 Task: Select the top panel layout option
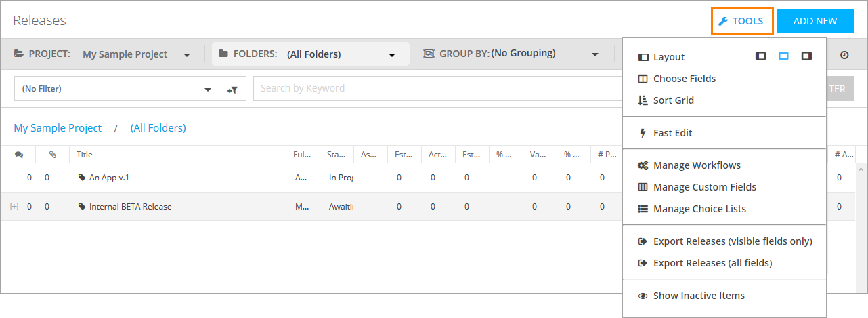pyautogui.click(x=783, y=56)
